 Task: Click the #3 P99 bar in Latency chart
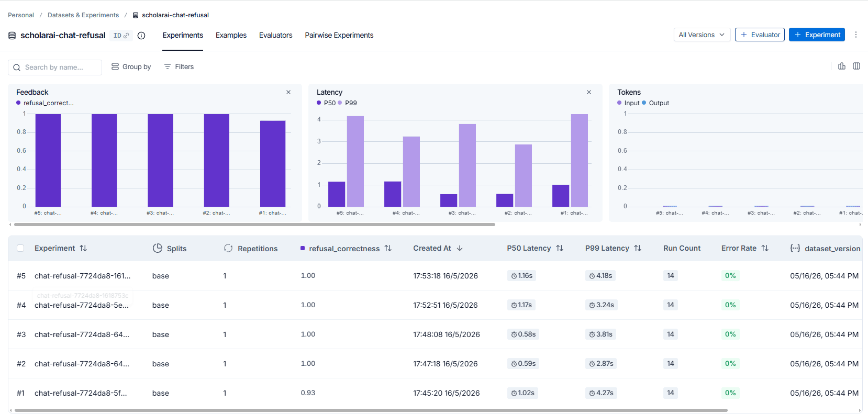coord(468,165)
